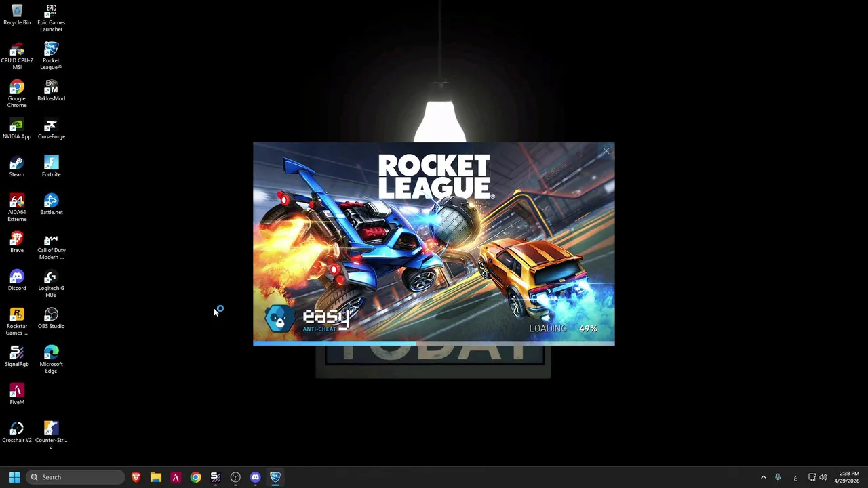This screenshot has height=488, width=868.
Task: Launch Epic Games Launcher from the desktop
Action: click(x=51, y=18)
